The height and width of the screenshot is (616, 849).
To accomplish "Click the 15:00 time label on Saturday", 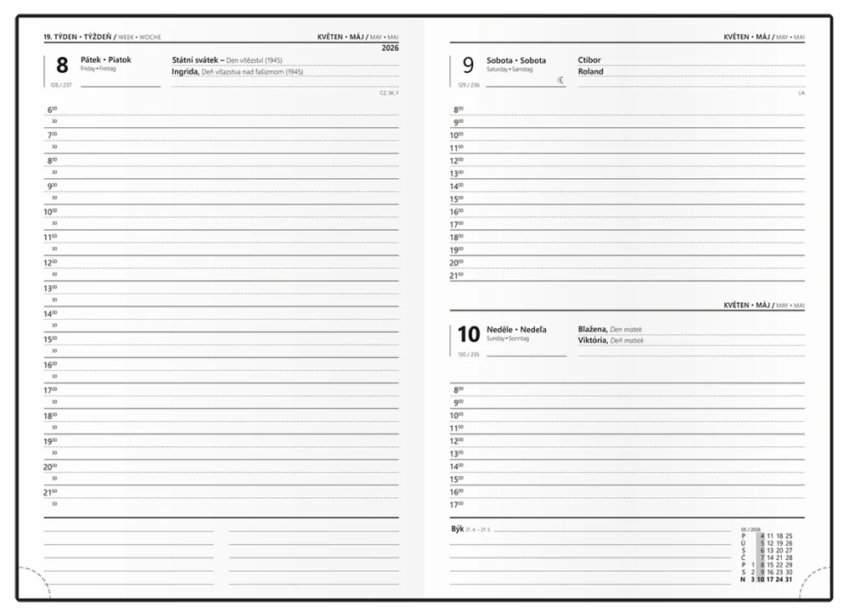I will (457, 199).
